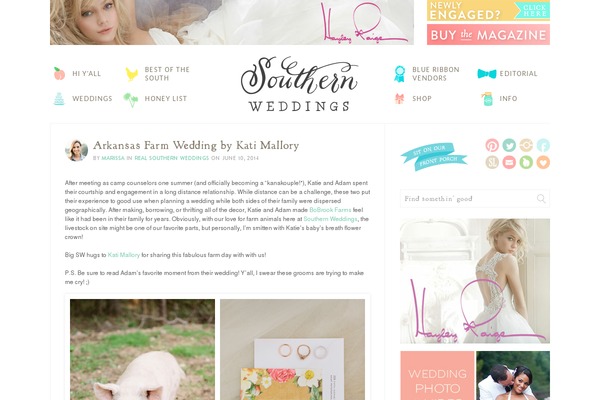
Task: Open the Pinterest social icon
Action: 492,145
